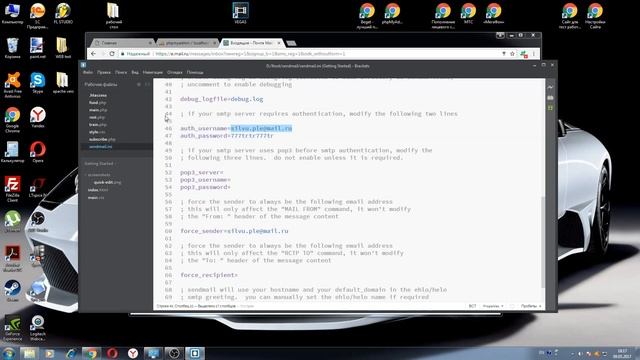The width and height of the screenshot is (640, 360).
Task: Open FL Studio desktop icon
Action: 63,13
